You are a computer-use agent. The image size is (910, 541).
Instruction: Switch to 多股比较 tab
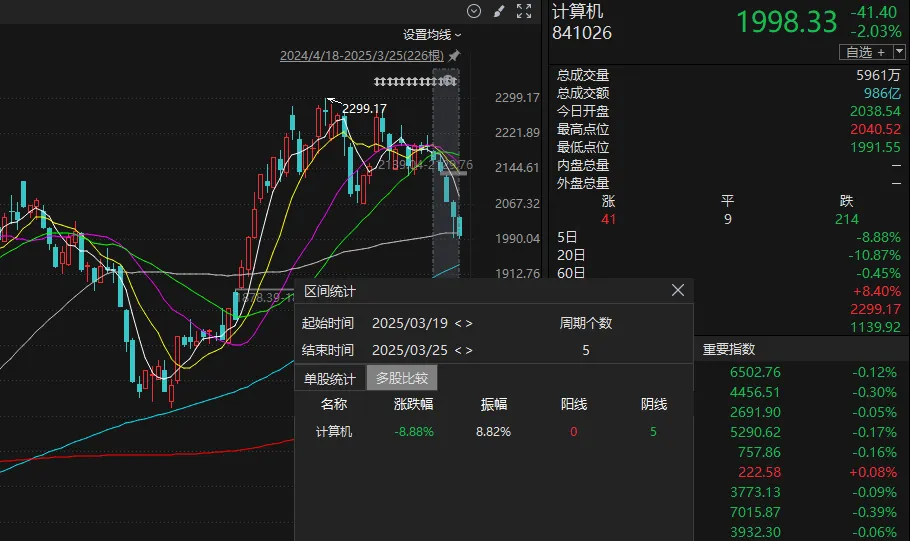402,378
